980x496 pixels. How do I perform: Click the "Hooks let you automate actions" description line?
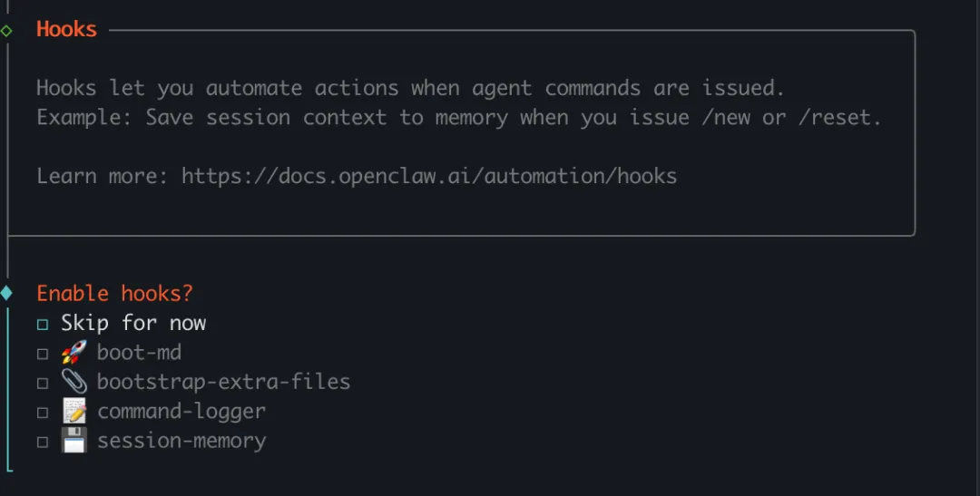410,88
